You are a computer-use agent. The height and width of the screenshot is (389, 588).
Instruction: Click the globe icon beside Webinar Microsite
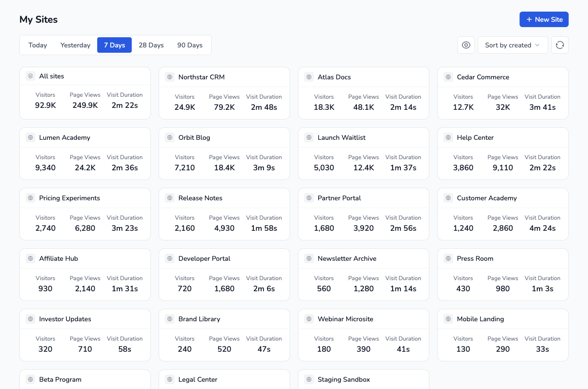coord(309,319)
